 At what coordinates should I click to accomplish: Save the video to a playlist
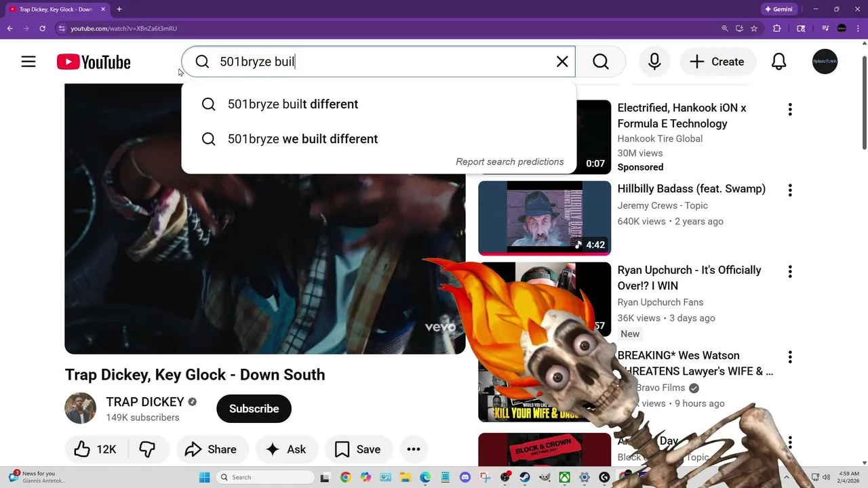pyautogui.click(x=358, y=449)
